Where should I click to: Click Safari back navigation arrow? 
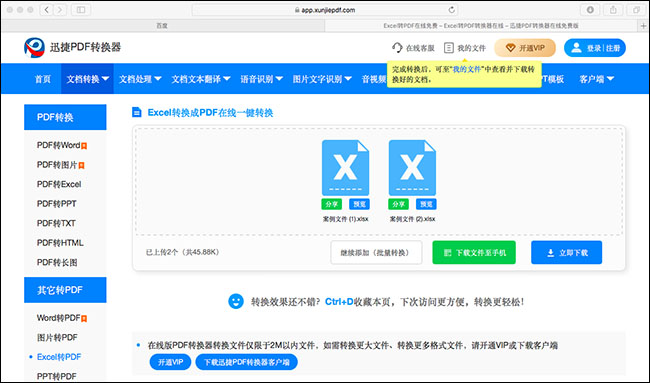(x=46, y=10)
